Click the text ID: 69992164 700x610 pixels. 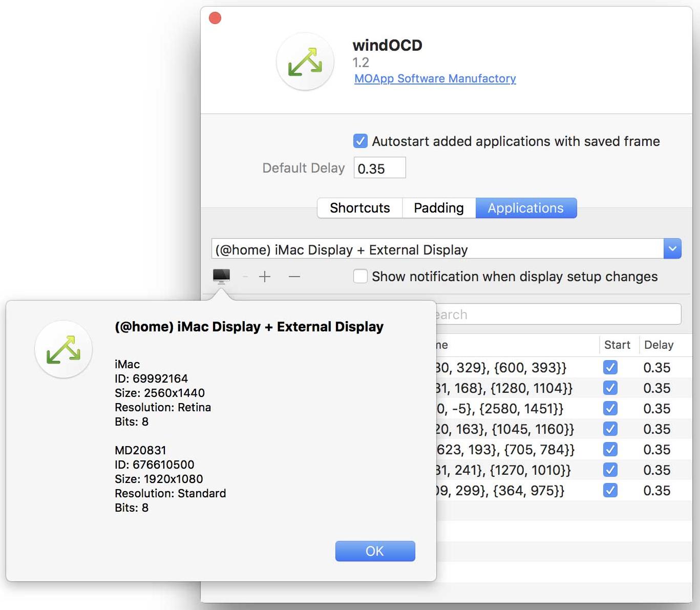pos(151,378)
